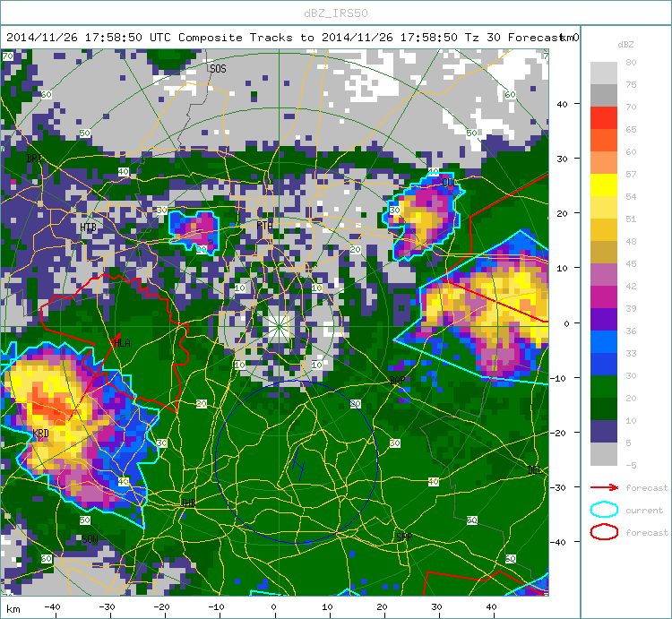Select the pink 42-45 dBZ legend swatch
672x619 pixels.
pos(604,275)
